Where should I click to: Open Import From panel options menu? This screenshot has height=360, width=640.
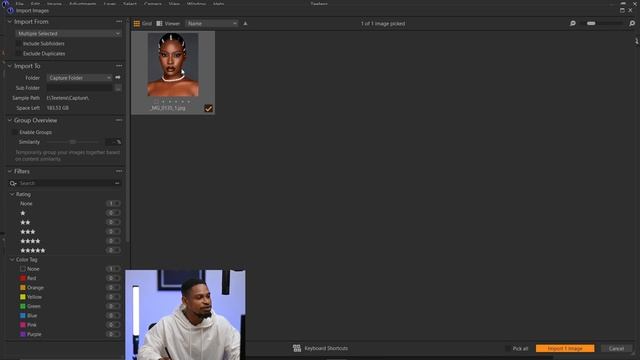pos(119,21)
